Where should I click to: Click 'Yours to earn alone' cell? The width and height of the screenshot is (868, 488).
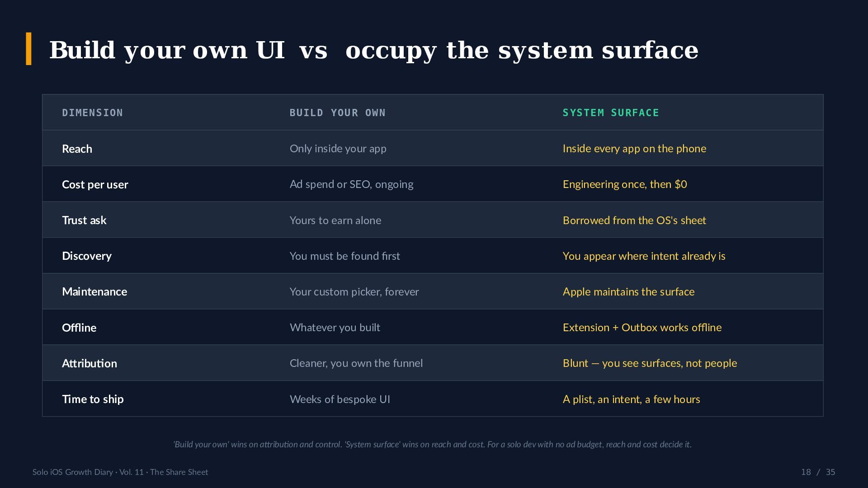point(335,220)
